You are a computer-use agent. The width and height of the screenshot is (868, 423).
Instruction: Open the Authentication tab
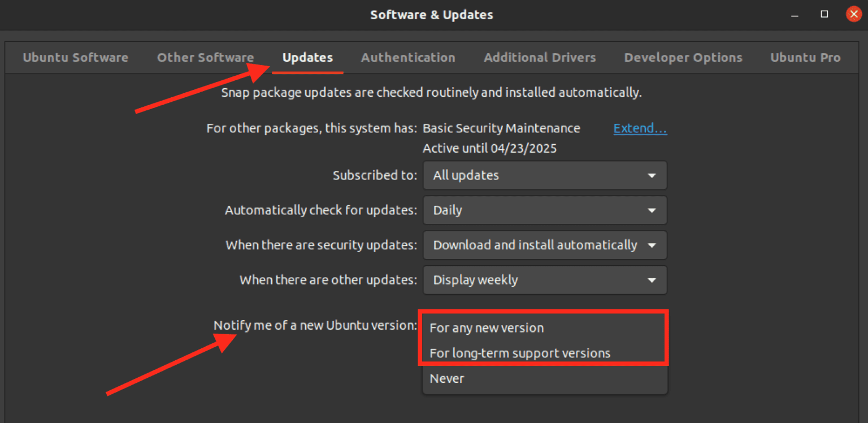[408, 57]
